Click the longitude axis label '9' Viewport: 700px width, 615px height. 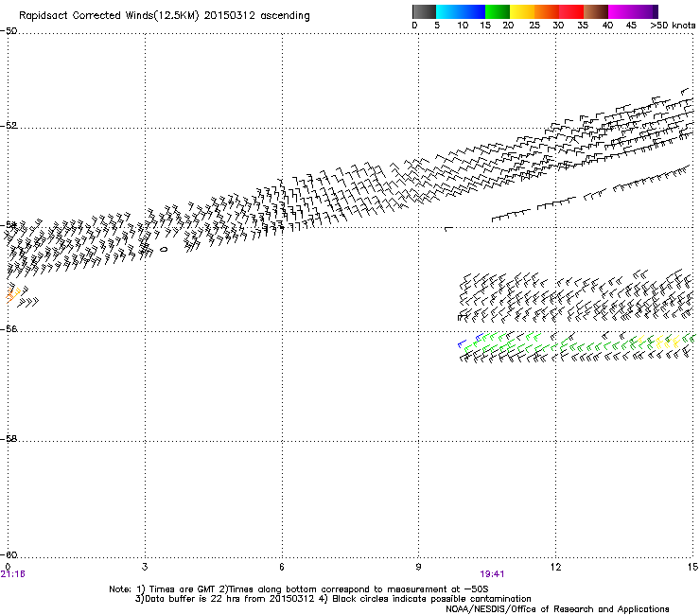(x=418, y=567)
